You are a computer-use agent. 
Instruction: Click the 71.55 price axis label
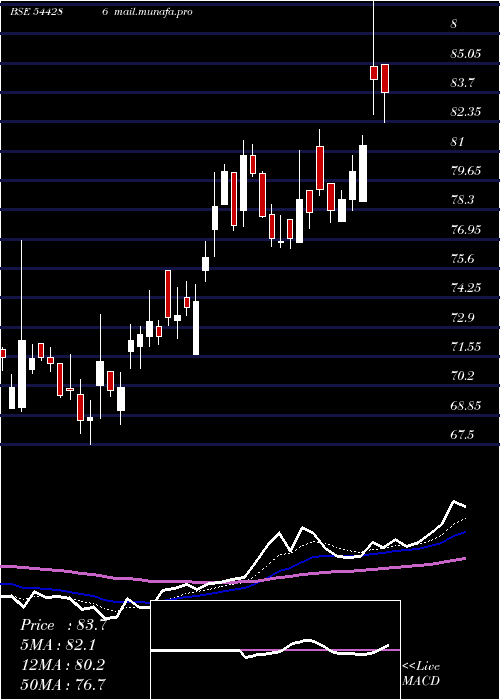pyautogui.click(x=466, y=347)
